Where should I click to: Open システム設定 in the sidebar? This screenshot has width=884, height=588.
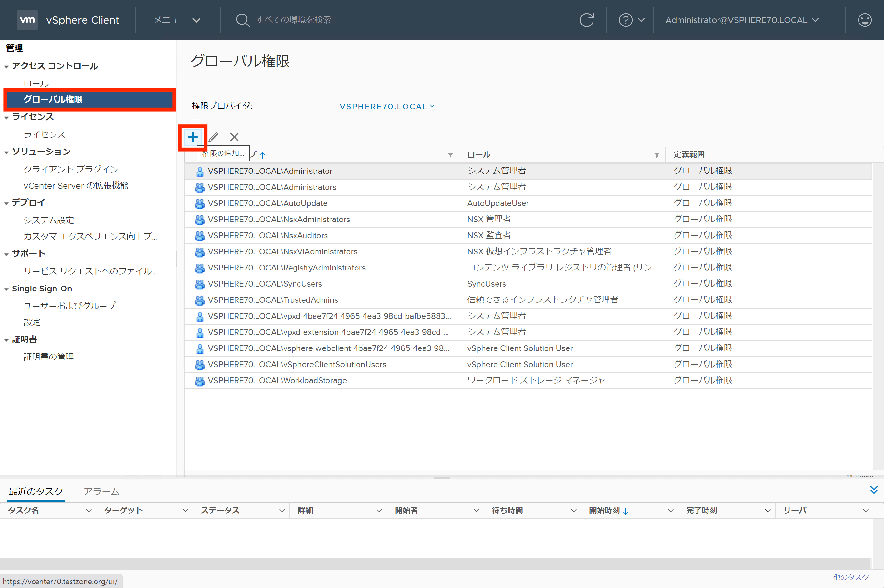pos(49,220)
